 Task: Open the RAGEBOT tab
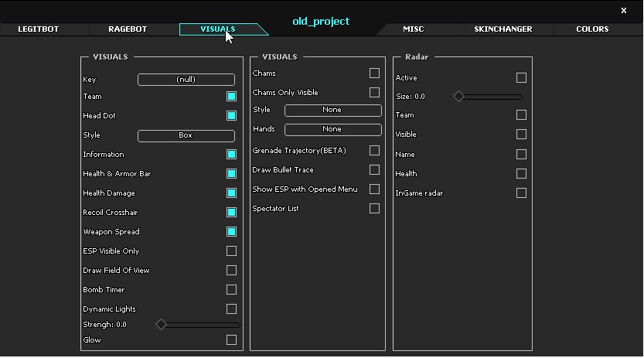[128, 29]
